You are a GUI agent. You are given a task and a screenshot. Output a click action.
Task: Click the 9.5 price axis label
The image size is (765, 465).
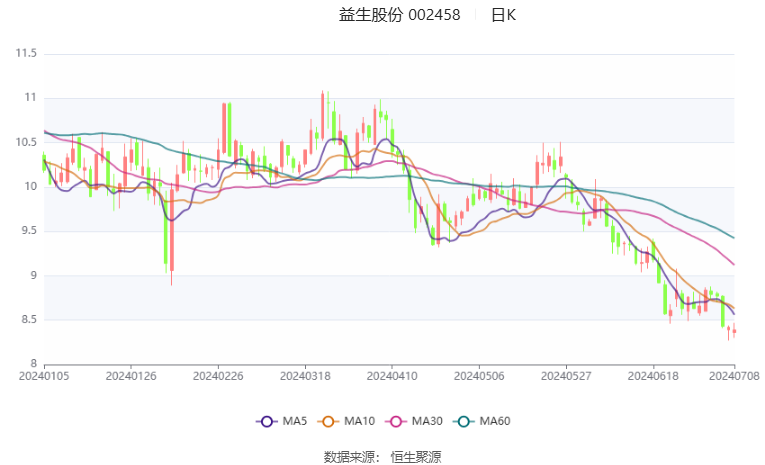tap(29, 230)
